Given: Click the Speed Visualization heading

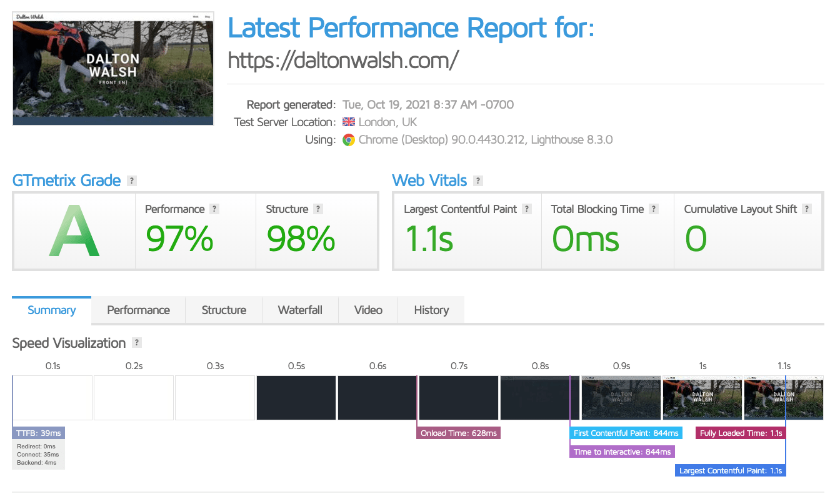Looking at the screenshot, I should pos(69,343).
